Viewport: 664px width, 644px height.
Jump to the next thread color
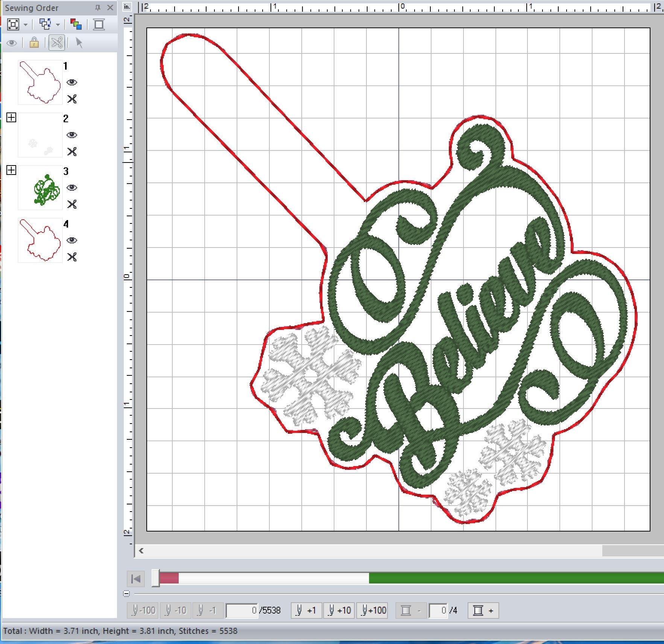[483, 610]
